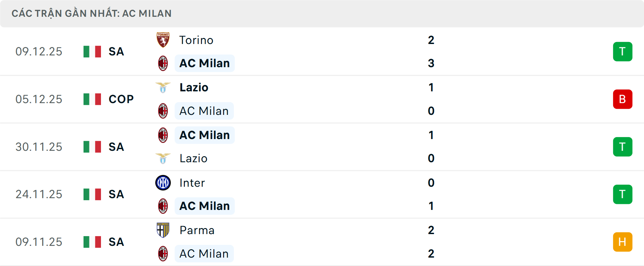Click the AC Milan crest in the Parma match
The image size is (644, 266).
click(163, 254)
